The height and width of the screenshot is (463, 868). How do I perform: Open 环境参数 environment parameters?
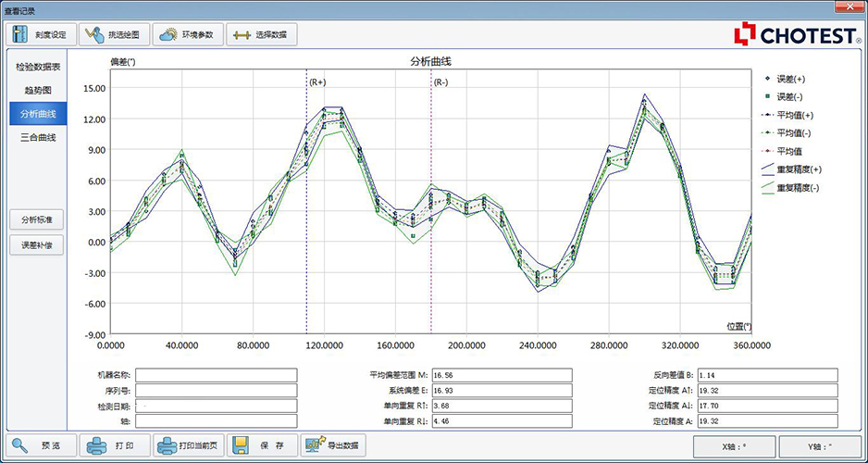point(186,35)
